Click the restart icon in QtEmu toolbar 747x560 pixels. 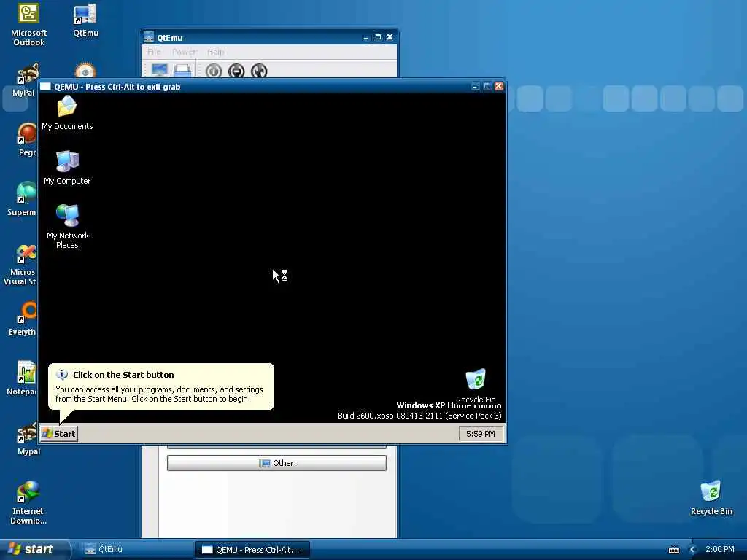tap(259, 71)
